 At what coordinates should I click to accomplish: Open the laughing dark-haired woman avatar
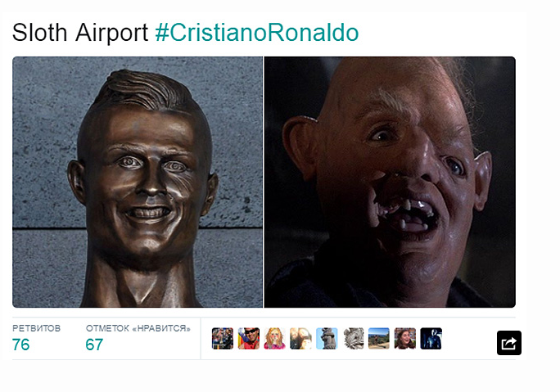pyautogui.click(x=405, y=338)
